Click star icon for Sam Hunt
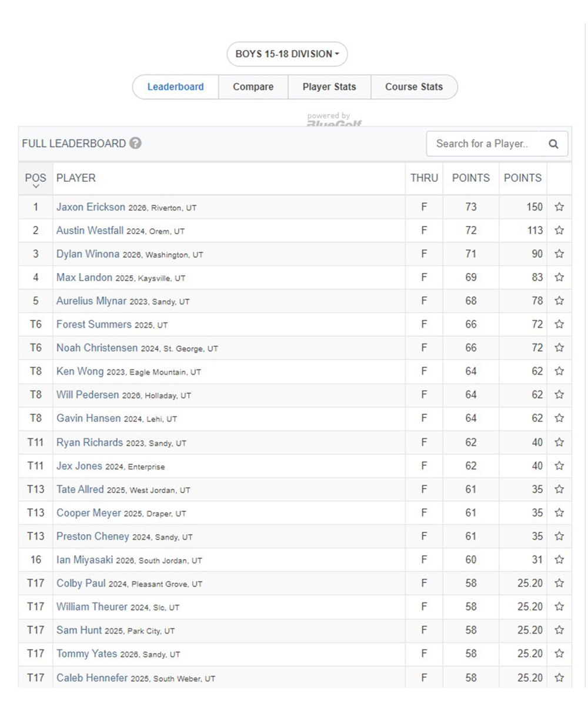The image size is (588, 706). click(x=559, y=631)
